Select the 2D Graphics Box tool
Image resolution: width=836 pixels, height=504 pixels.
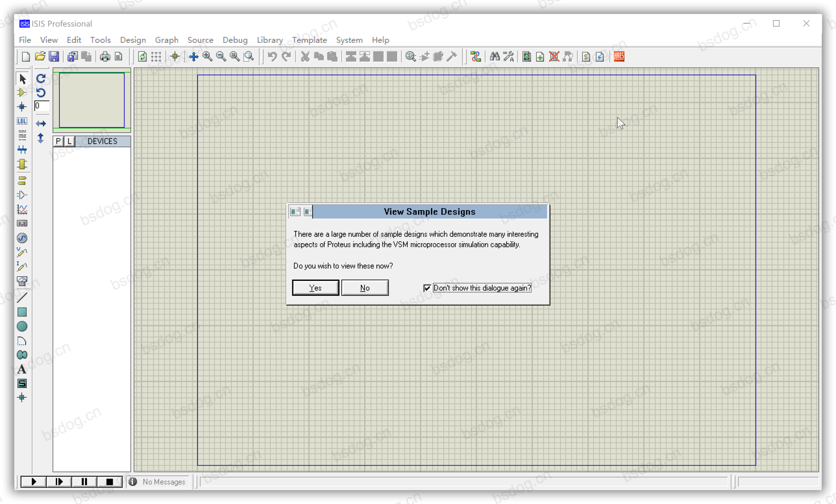[22, 312]
